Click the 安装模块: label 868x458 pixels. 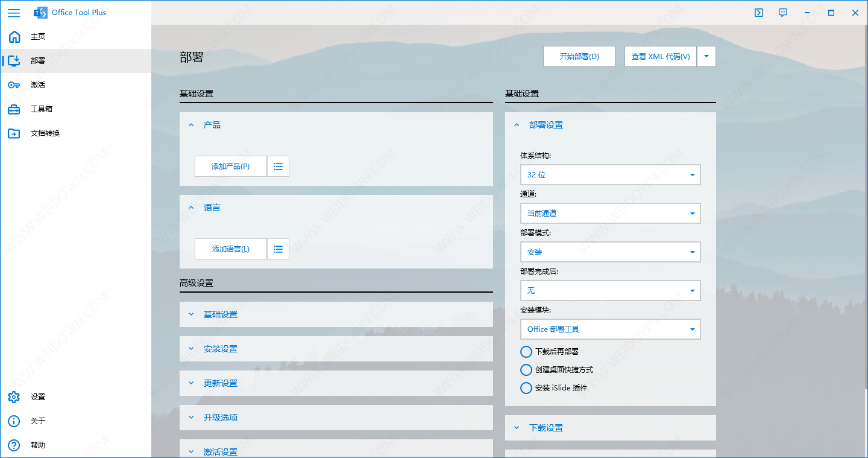(536, 310)
